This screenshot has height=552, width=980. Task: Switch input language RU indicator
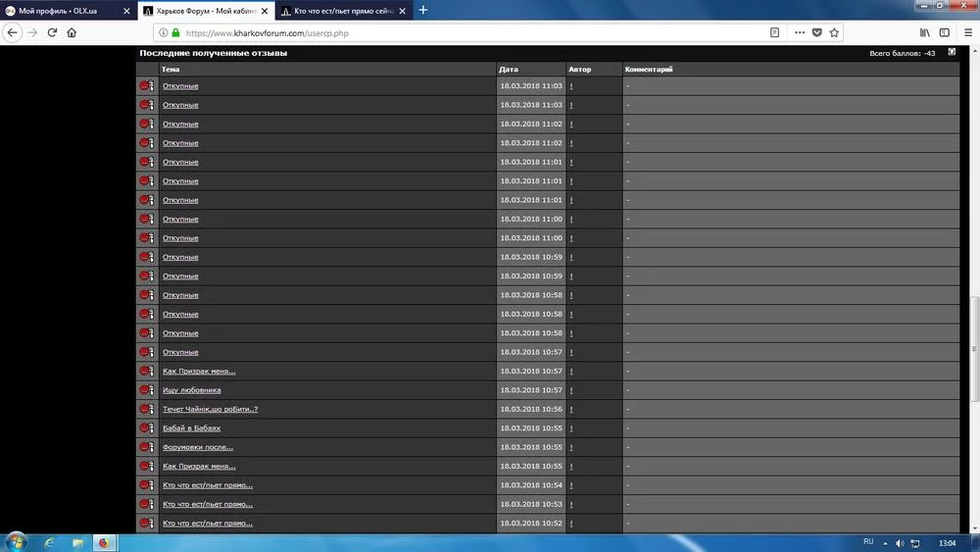868,541
